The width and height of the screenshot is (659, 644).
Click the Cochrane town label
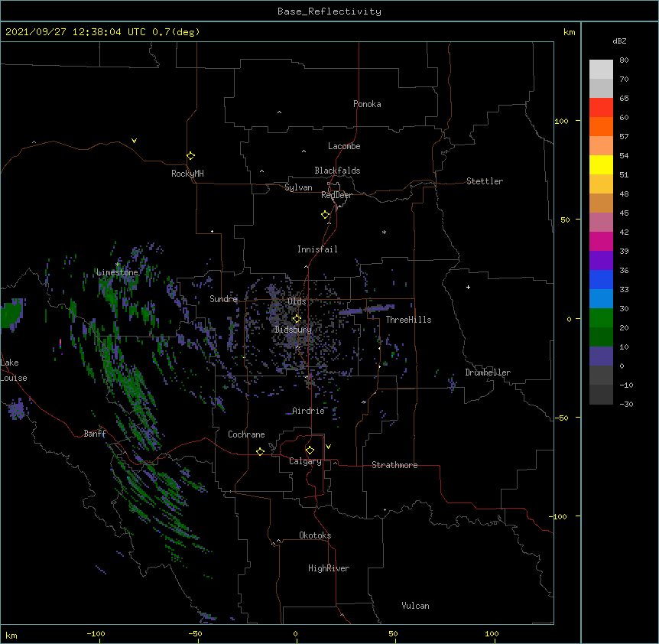click(x=246, y=434)
